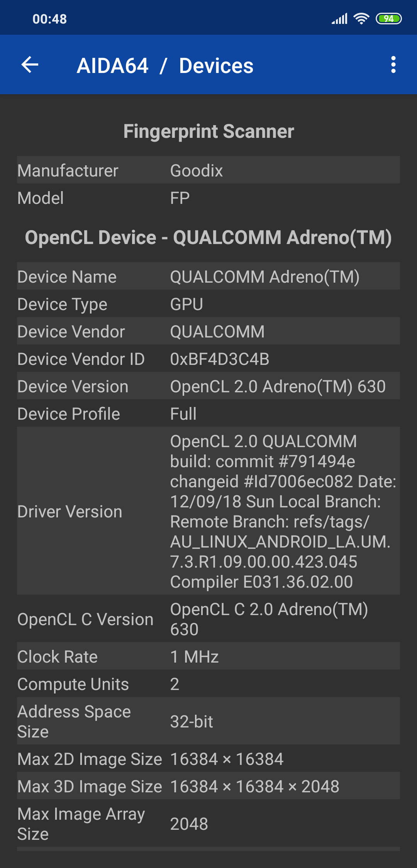The image size is (417, 868).
Task: Tap the battery indicator icon
Action: pyautogui.click(x=389, y=19)
